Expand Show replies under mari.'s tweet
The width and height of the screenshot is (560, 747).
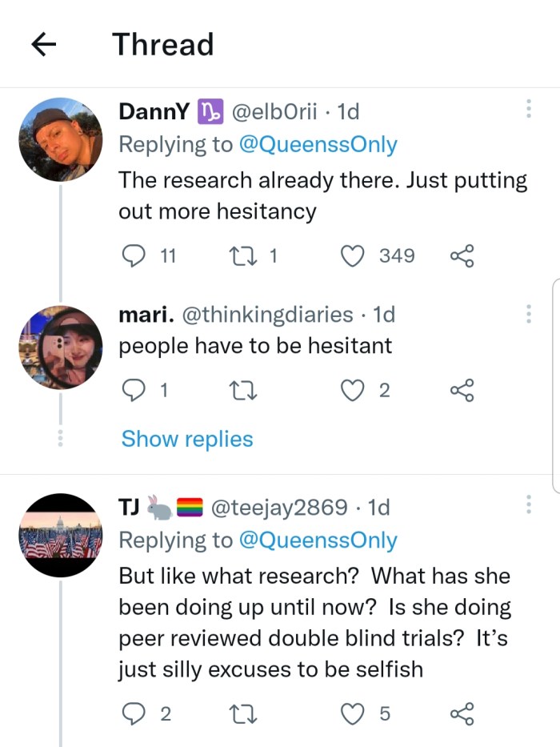186,439
